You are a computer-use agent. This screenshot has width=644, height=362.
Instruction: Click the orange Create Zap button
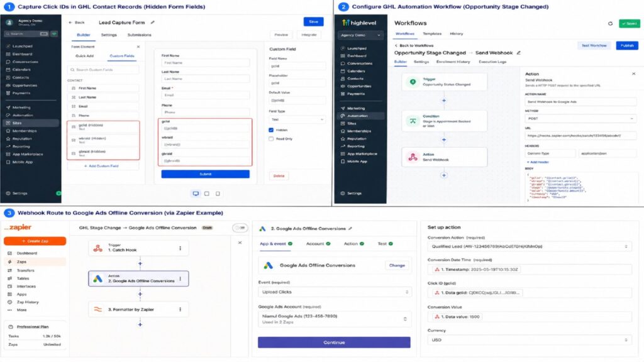(35, 241)
